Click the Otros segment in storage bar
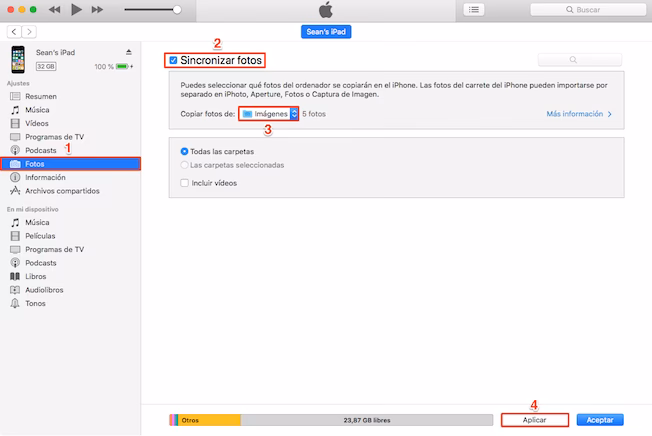This screenshot has height=436, width=652. [x=210, y=420]
